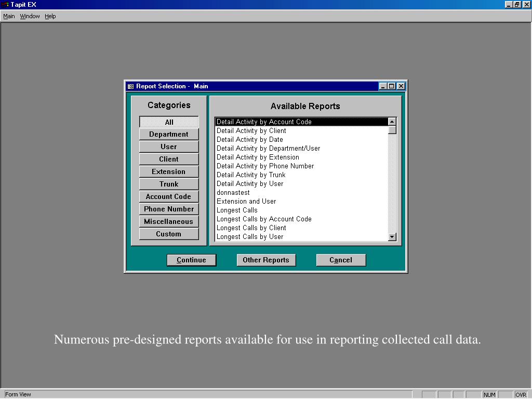Filter reports by Department category

169,135
